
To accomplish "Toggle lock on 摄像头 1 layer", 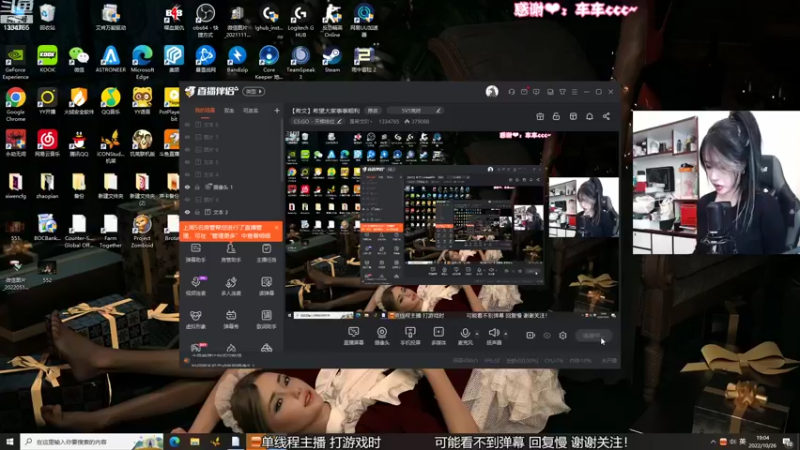I will click(x=197, y=187).
